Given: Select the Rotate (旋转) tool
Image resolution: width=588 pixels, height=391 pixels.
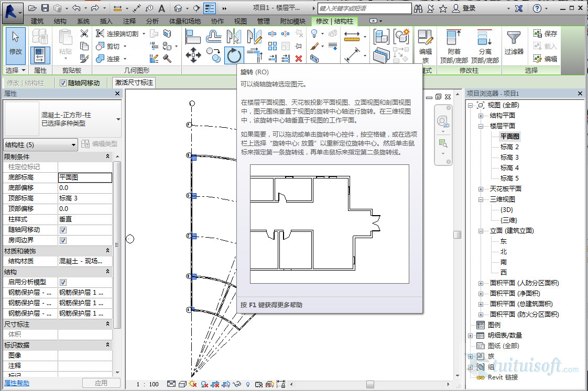Looking at the screenshot, I should coord(234,55).
